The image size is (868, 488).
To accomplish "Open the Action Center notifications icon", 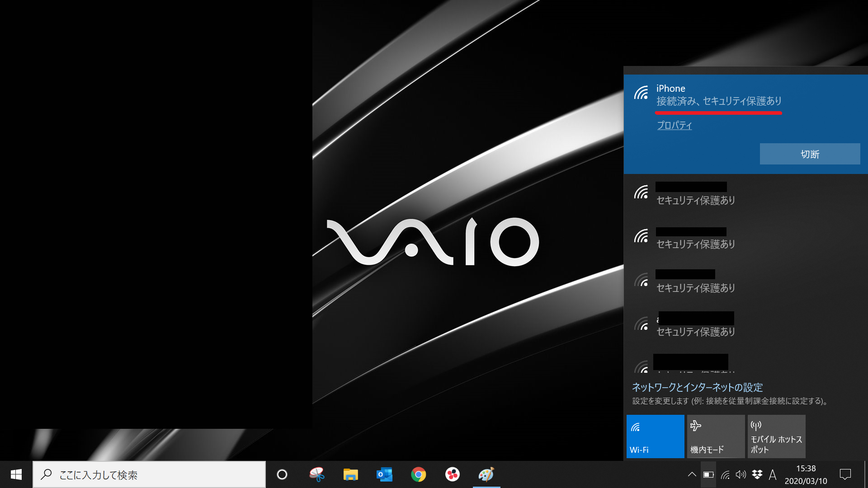I will [x=845, y=474].
